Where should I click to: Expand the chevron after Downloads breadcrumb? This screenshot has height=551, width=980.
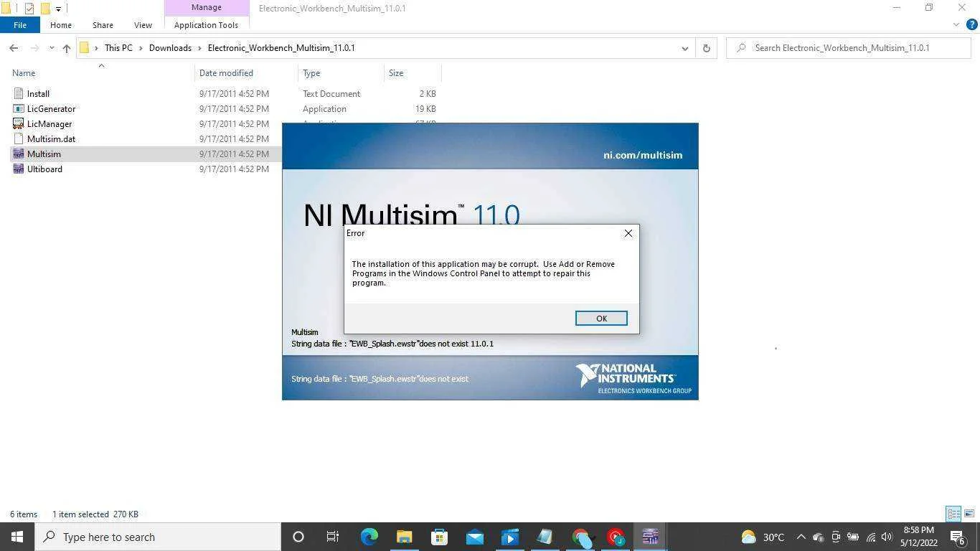(x=200, y=48)
